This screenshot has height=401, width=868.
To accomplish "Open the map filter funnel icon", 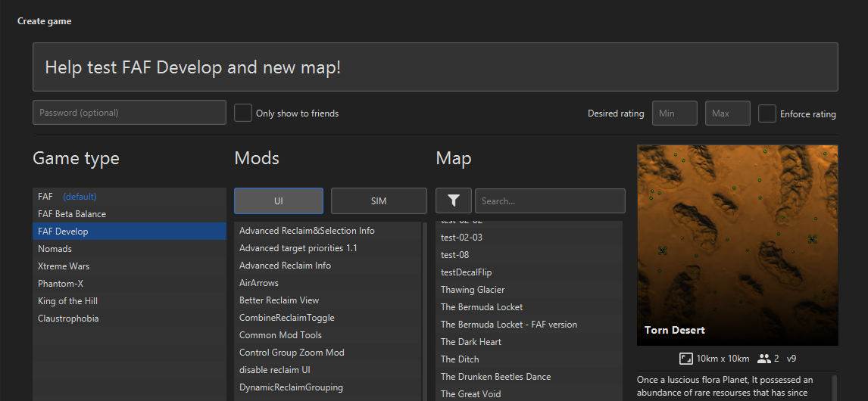I will [x=454, y=201].
